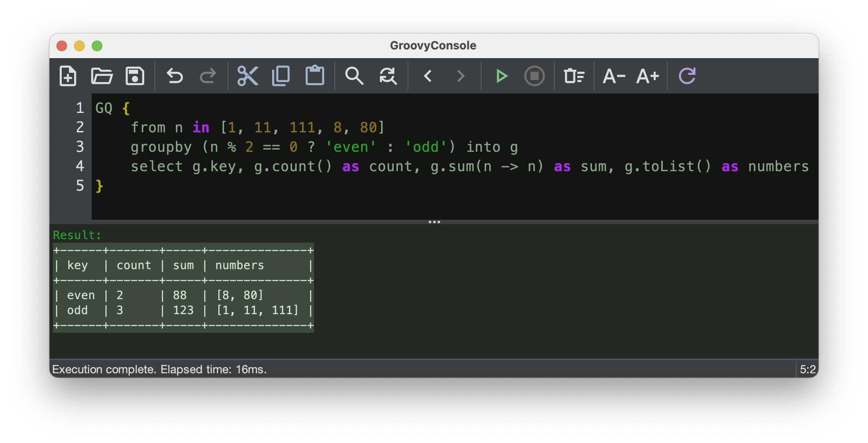Open a script file with the folder icon

pyautogui.click(x=102, y=76)
